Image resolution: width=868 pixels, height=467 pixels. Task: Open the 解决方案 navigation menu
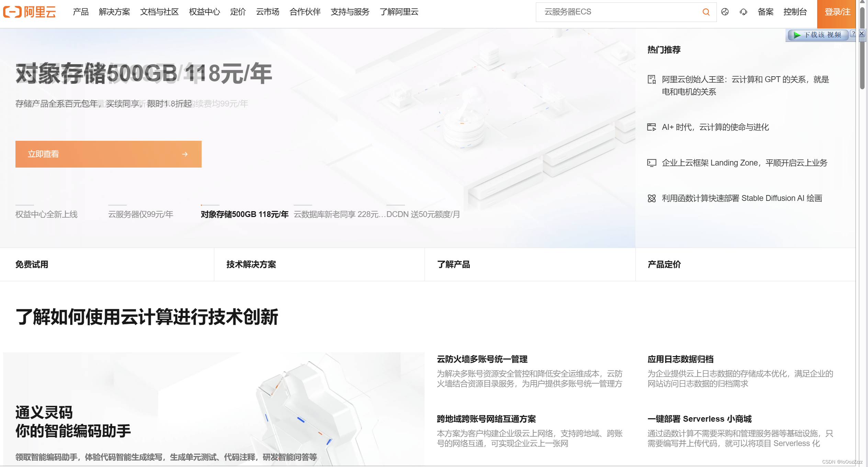114,12
